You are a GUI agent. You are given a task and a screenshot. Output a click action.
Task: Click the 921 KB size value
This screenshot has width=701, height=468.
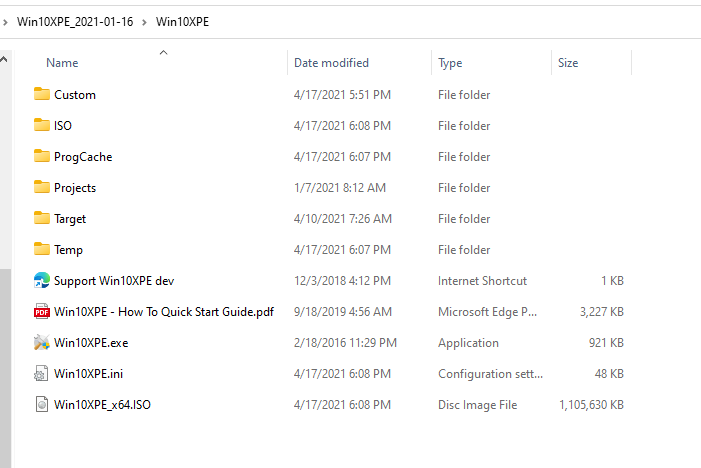(x=606, y=343)
